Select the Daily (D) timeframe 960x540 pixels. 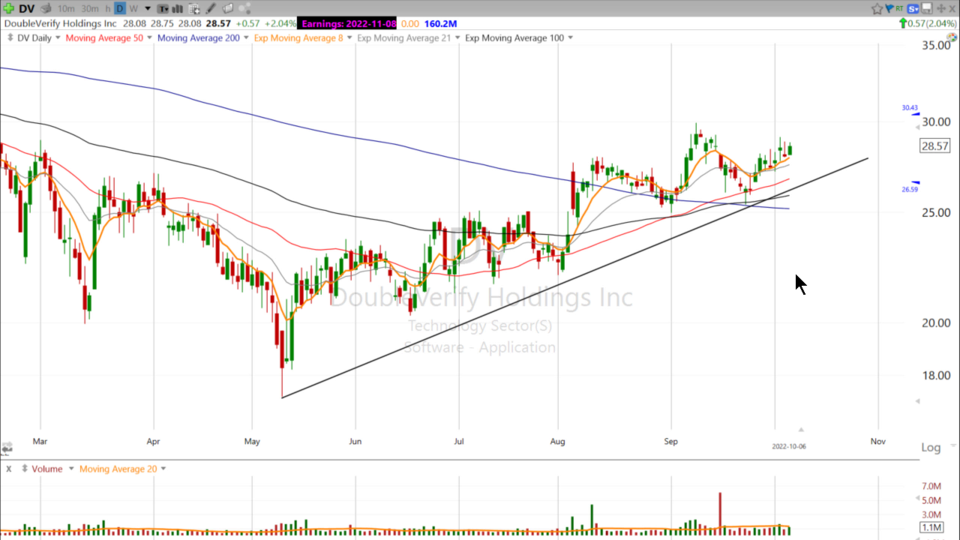(x=120, y=9)
